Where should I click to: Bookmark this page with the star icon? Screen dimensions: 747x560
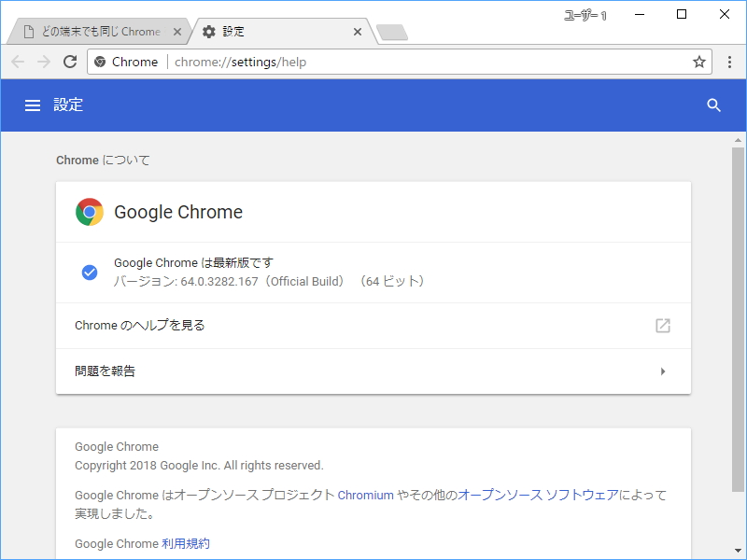click(698, 62)
